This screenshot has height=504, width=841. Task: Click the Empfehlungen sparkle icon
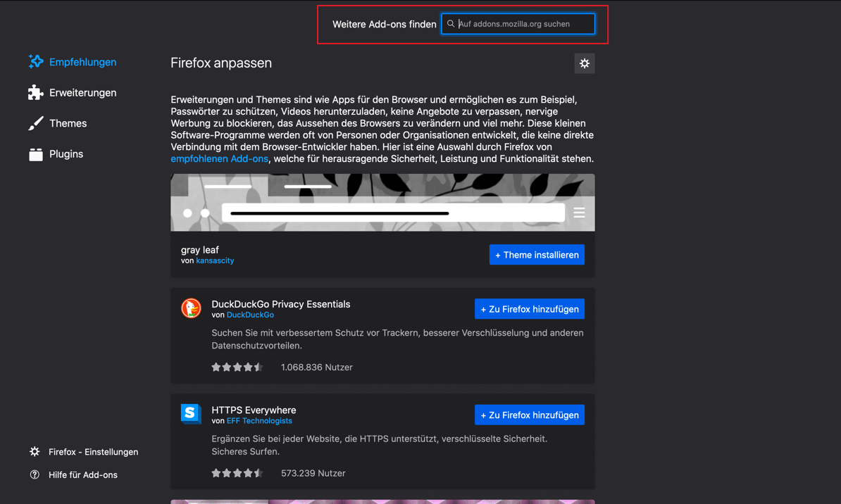click(x=36, y=62)
